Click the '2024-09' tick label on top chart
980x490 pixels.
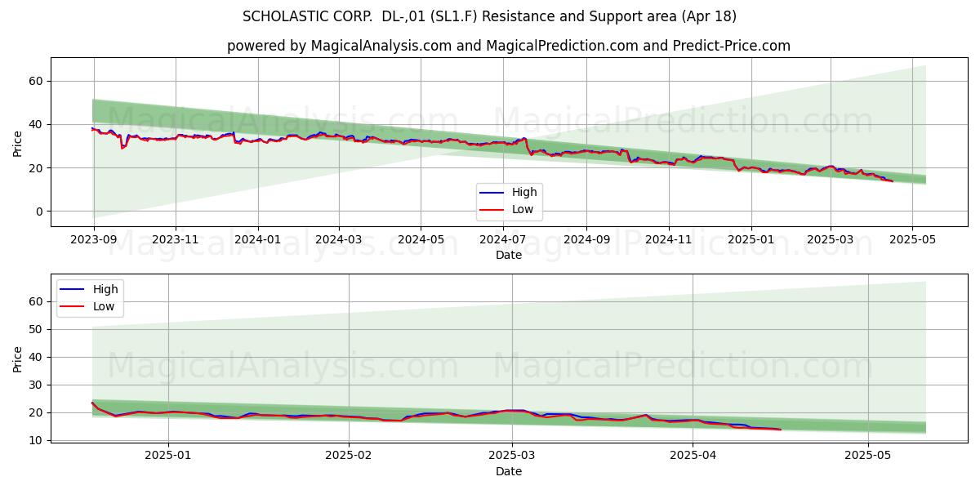pos(587,239)
